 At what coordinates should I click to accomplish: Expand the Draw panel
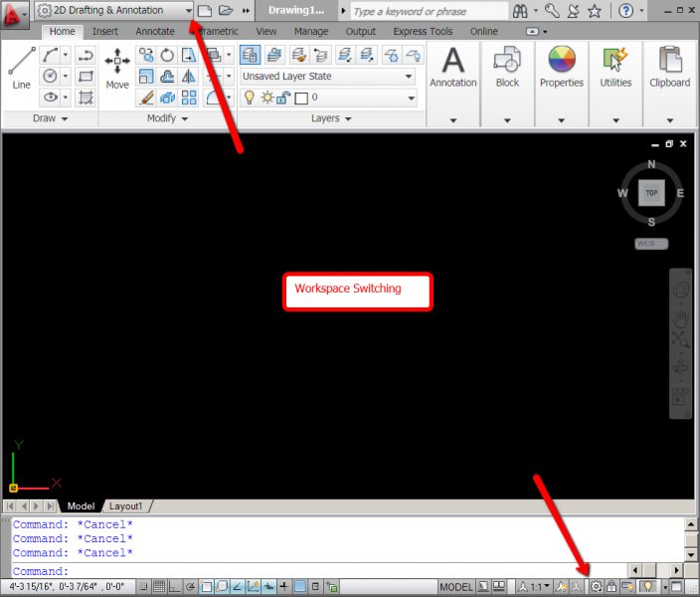(x=50, y=118)
